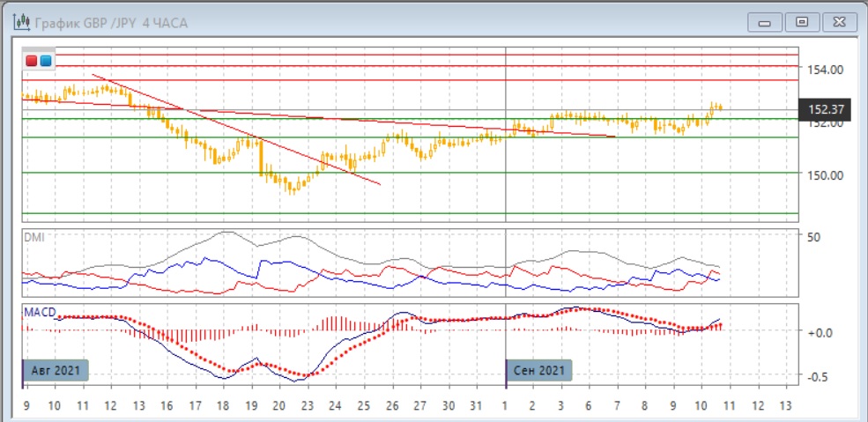868x422 pixels.
Task: Minimize the GBP/JPY chart window
Action: pos(765,21)
